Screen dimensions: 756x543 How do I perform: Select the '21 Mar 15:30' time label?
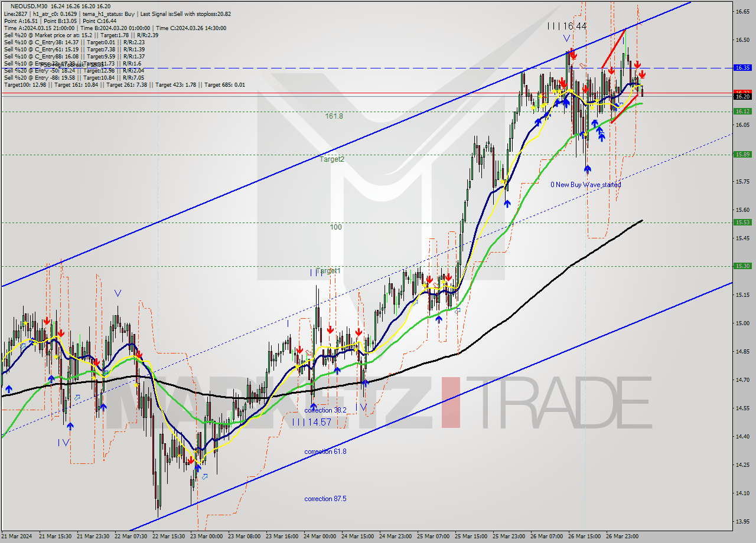56,537
